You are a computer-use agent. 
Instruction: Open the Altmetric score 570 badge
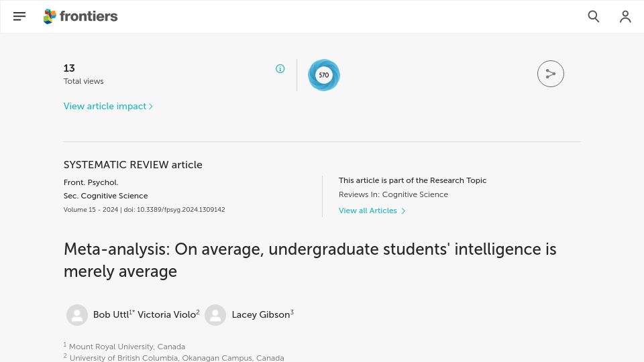click(324, 75)
